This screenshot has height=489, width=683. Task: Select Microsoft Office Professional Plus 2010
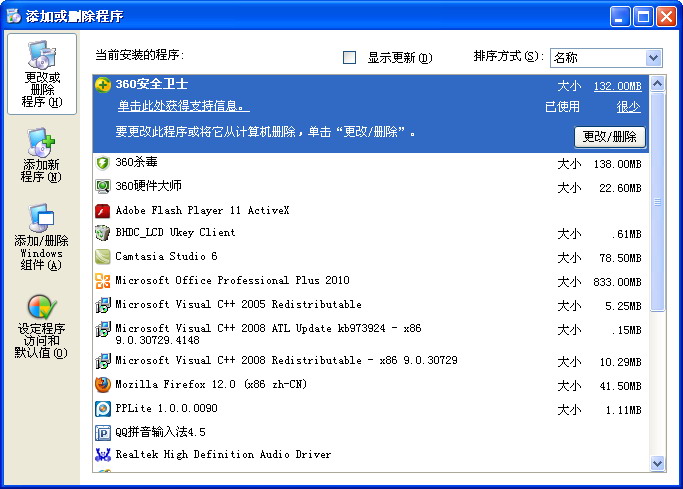coord(370,281)
